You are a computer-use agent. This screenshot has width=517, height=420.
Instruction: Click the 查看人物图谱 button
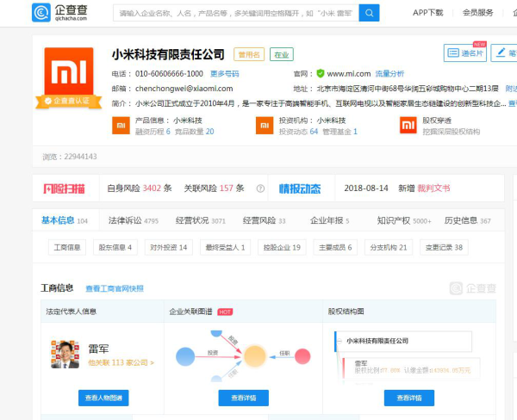point(103,398)
